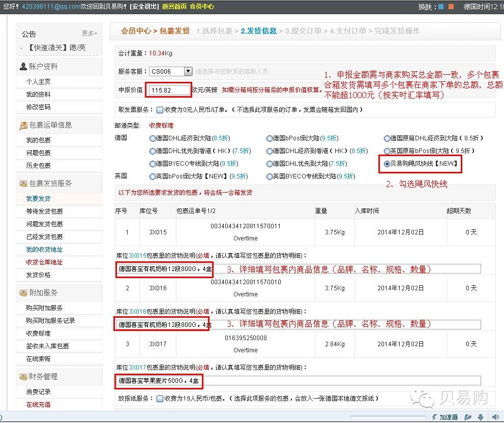Click the logged-in email 420396111@qq.com
This screenshot has height=423, width=504.
(x=51, y=7)
